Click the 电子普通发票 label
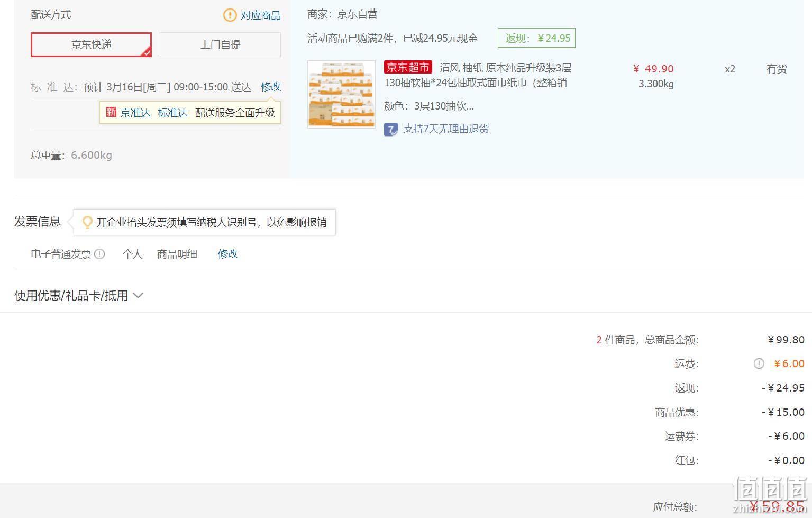The height and width of the screenshot is (518, 812). tap(61, 254)
